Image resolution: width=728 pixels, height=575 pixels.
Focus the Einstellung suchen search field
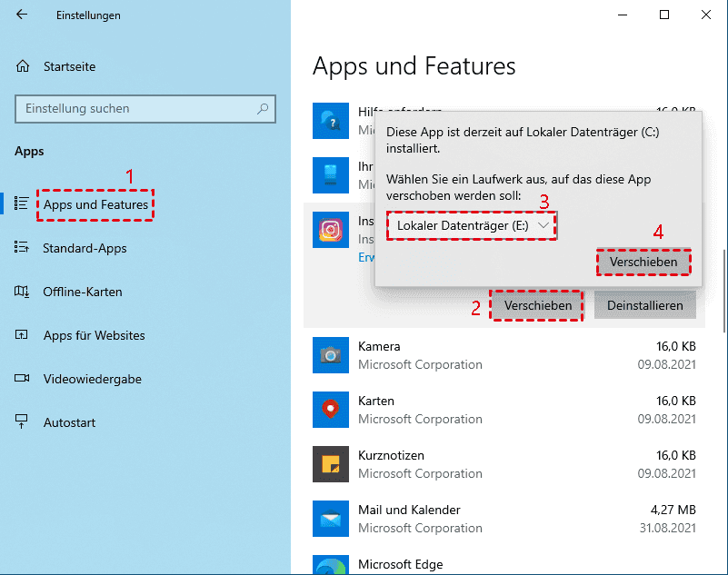[x=136, y=109]
